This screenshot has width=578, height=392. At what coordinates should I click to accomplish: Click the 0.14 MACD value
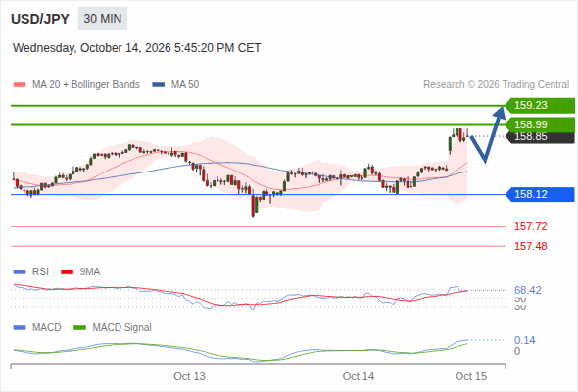[525, 340]
